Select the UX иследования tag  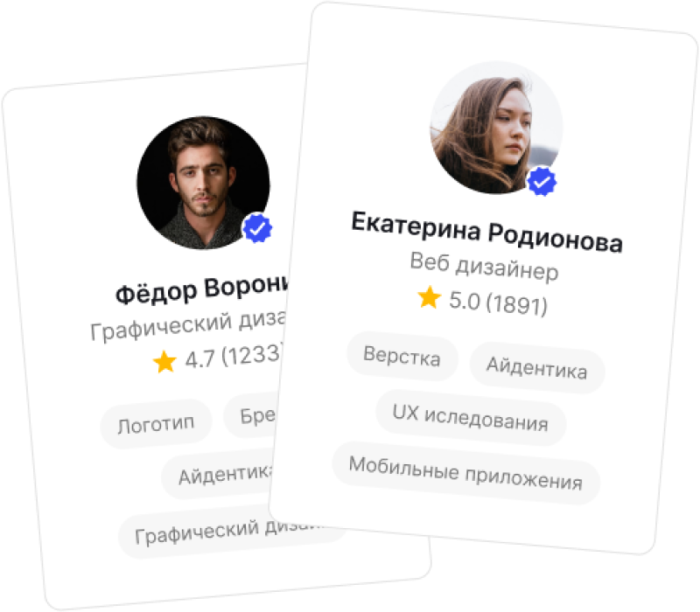(x=471, y=418)
